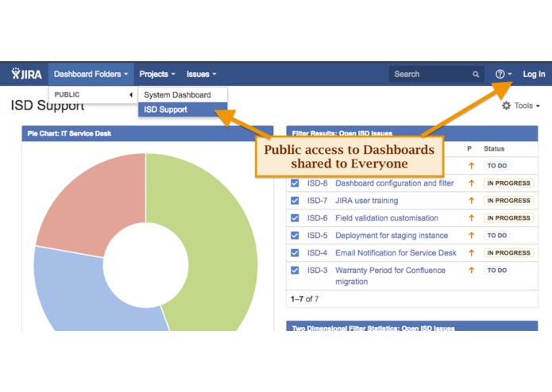Toggle the checkbox for ISD-7
The height and width of the screenshot is (392, 552).
tap(295, 201)
